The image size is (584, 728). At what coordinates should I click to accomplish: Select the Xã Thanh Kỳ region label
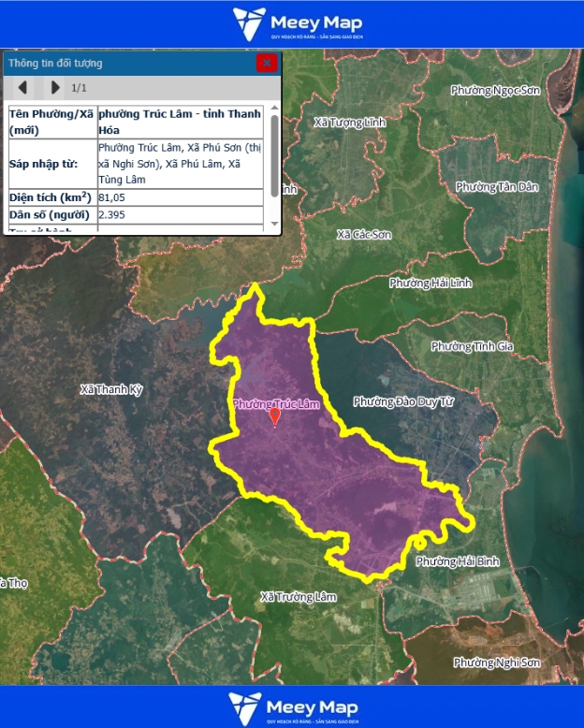[111, 389]
